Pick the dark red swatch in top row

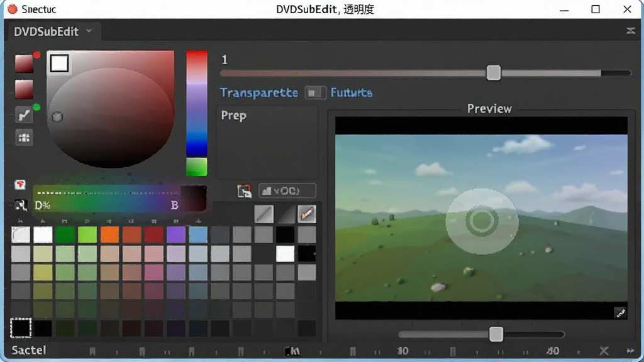153,235
